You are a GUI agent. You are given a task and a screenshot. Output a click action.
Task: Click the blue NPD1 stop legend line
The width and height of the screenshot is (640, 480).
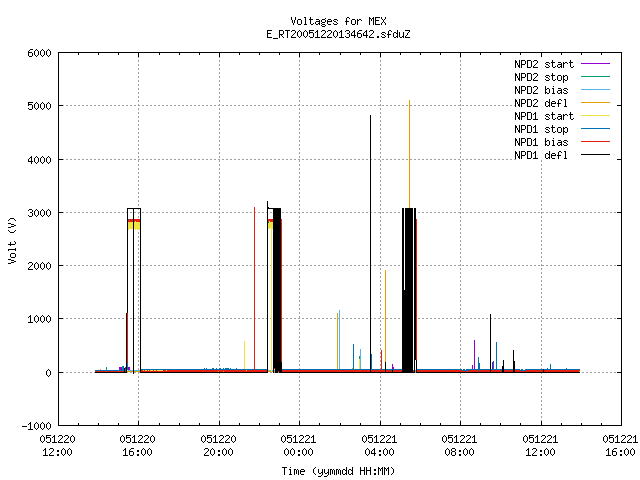[595, 129]
